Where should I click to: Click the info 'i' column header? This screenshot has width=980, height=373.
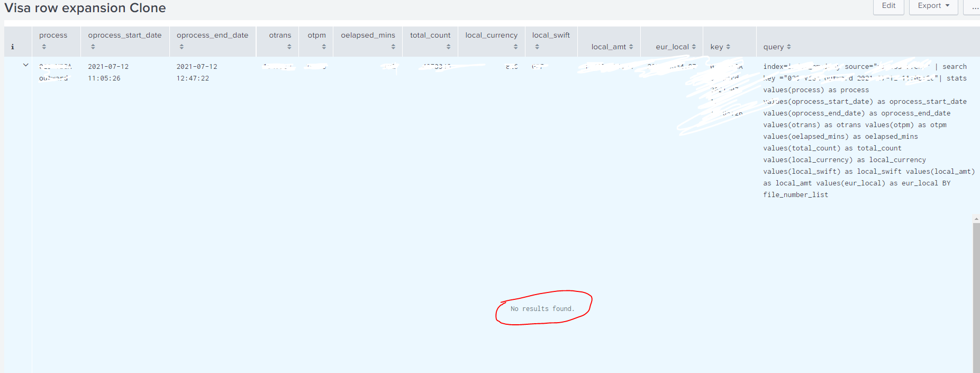13,47
